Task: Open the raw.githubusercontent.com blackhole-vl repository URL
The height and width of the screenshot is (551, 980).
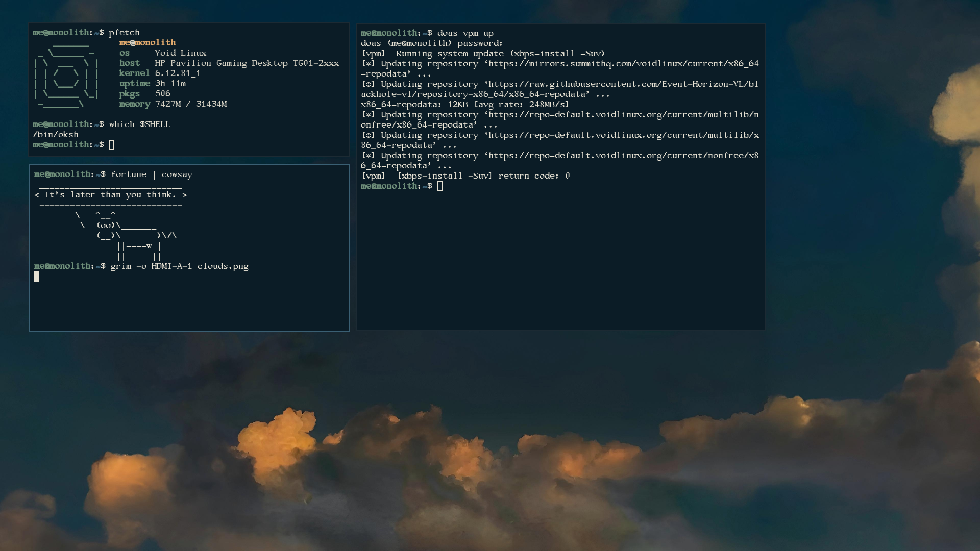Action: pyautogui.click(x=560, y=89)
